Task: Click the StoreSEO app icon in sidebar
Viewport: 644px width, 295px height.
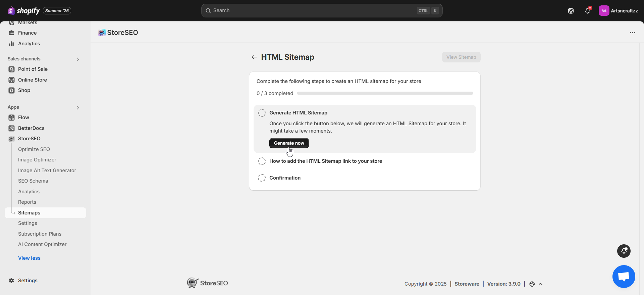Action: coord(11,139)
